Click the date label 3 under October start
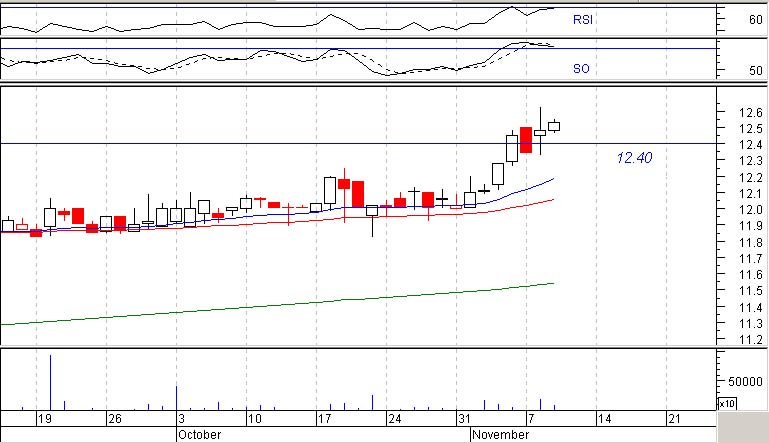This screenshot has height=443, width=769. 181,419
